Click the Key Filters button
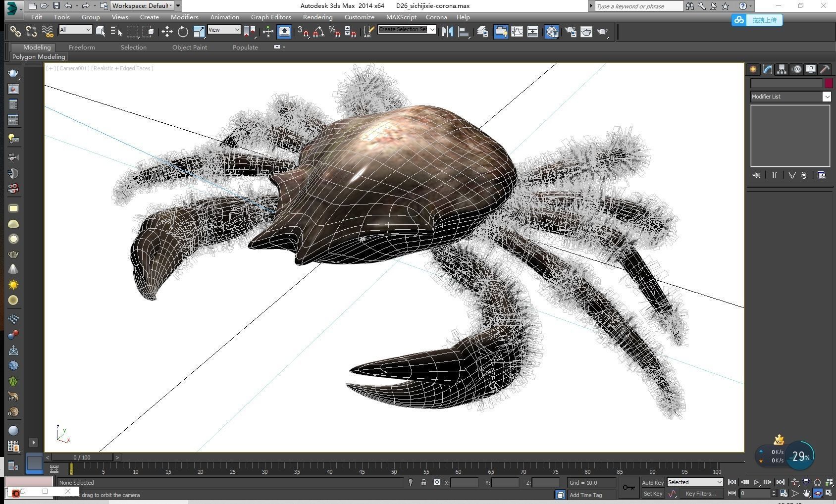The width and height of the screenshot is (836, 504). tap(701, 494)
